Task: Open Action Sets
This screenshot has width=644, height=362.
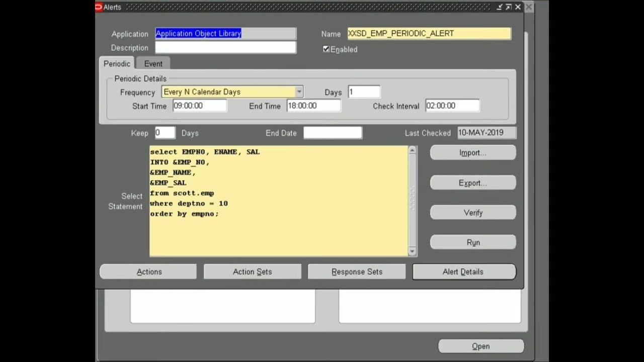Action: tap(253, 271)
